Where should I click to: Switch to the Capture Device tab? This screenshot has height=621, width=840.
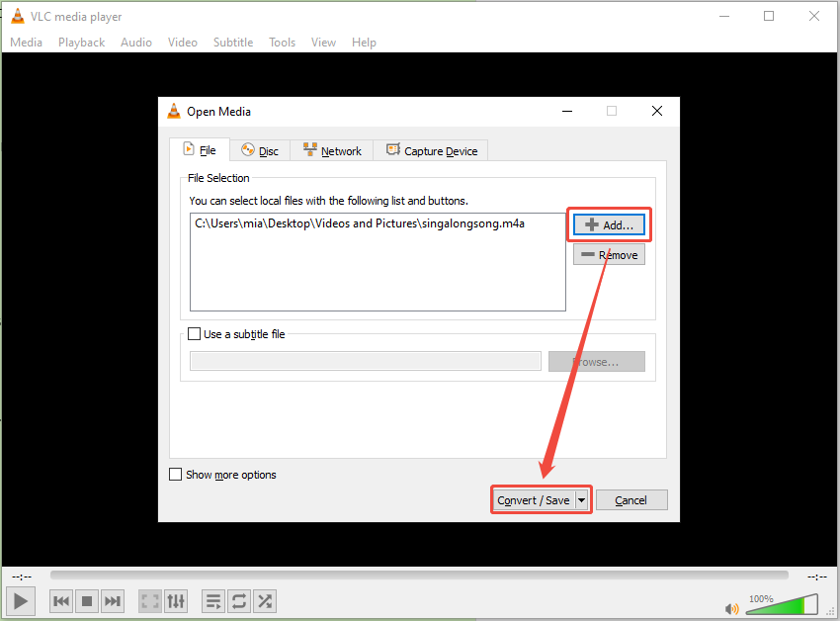click(x=431, y=150)
